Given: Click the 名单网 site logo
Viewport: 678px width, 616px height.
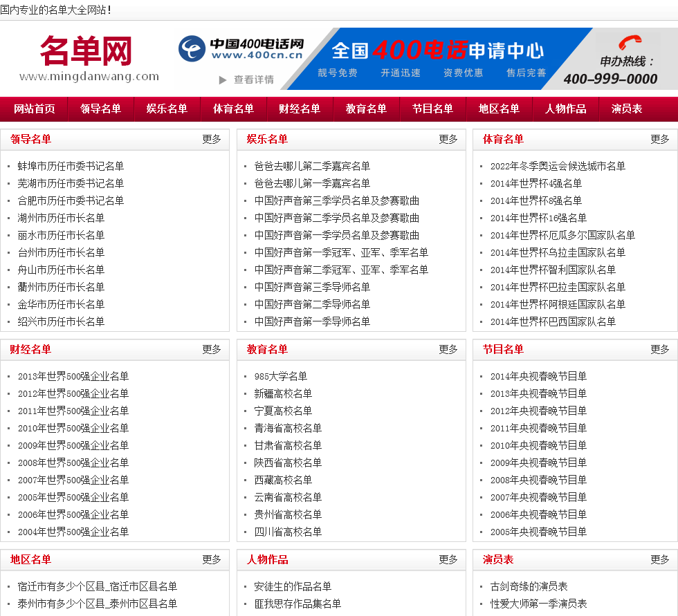Looking at the screenshot, I should coord(89,58).
